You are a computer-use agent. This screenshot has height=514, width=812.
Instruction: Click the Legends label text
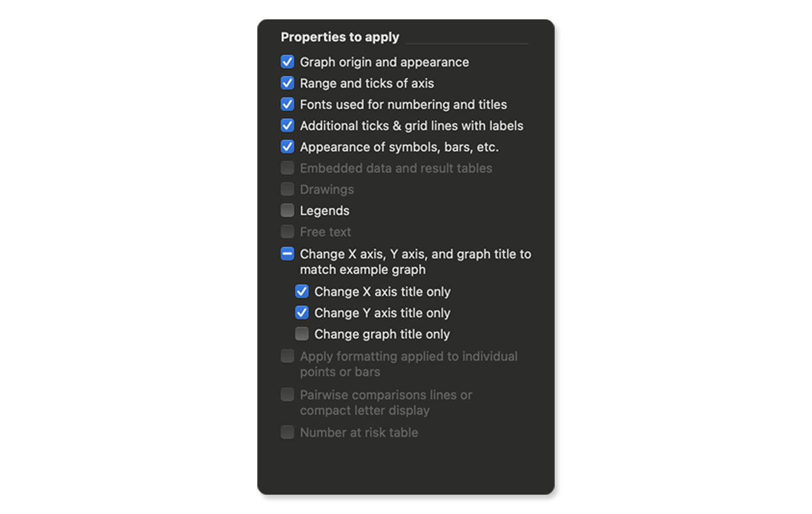pos(324,211)
